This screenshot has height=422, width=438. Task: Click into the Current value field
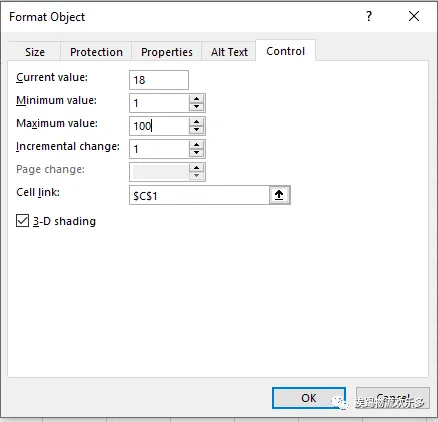(159, 80)
